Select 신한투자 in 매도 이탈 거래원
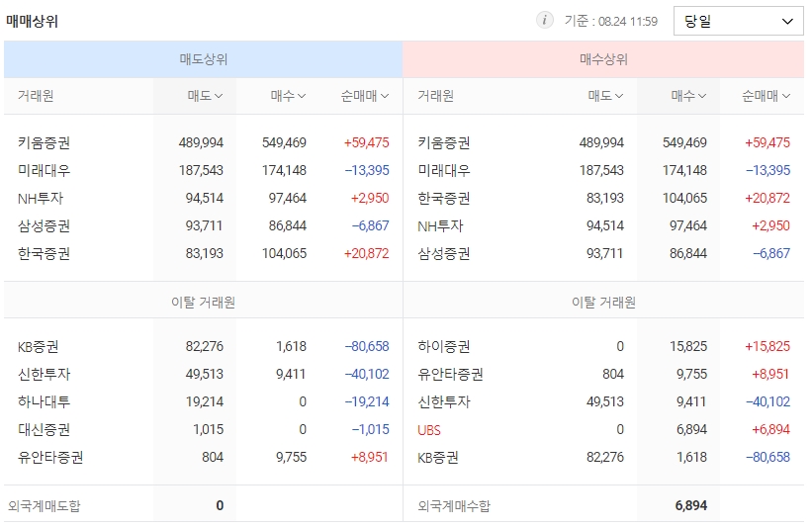Screen dimensions: 812x528 (45, 375)
